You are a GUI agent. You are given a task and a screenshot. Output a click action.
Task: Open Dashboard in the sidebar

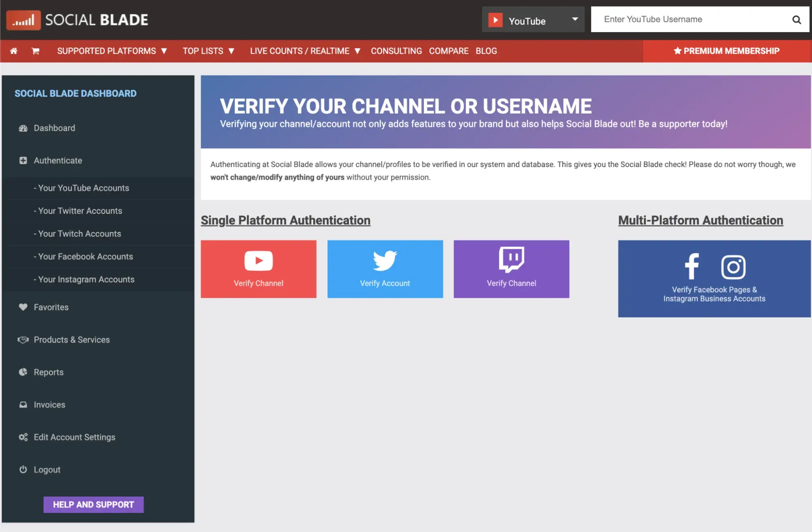[x=54, y=128]
